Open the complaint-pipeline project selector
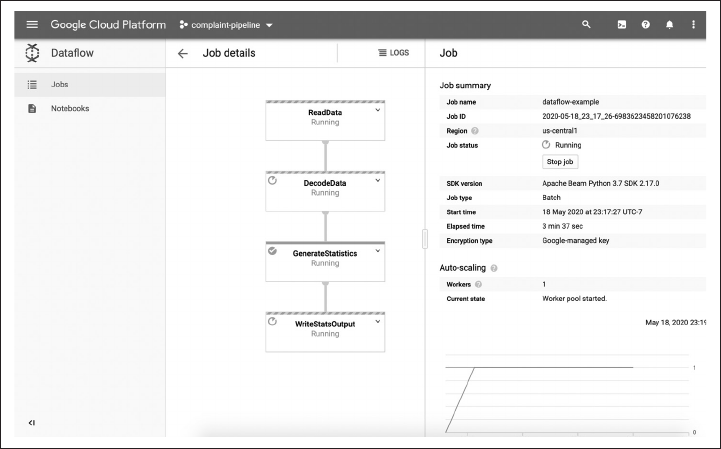This screenshot has width=721, height=449. click(226, 25)
